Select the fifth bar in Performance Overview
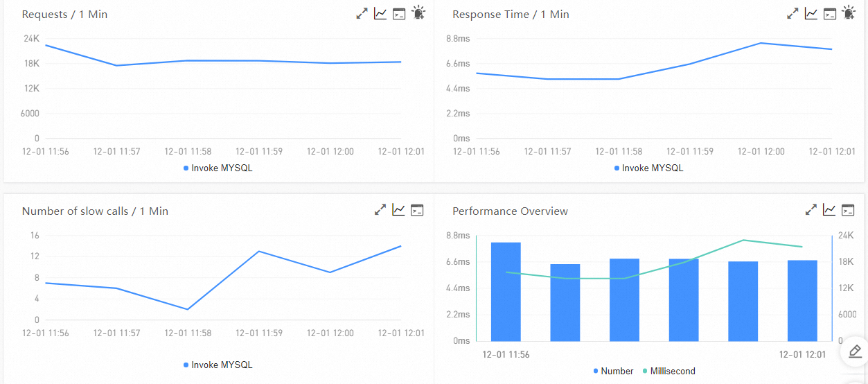 point(743,301)
